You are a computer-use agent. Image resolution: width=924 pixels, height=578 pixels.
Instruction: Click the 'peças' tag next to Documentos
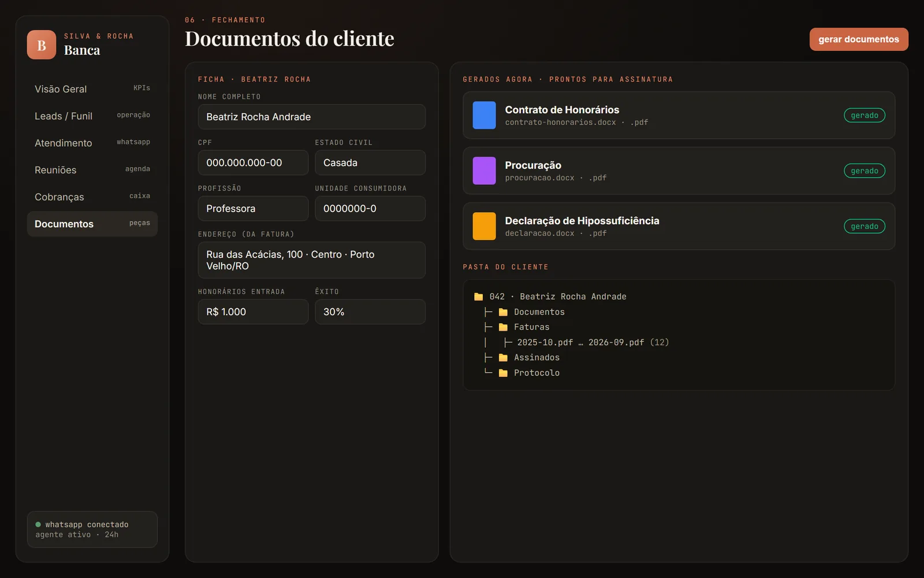click(140, 223)
